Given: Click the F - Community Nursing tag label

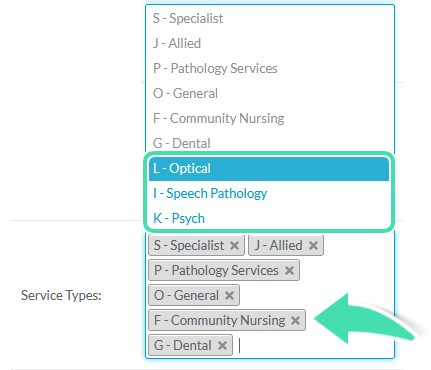Looking at the screenshot, I should click(219, 320).
